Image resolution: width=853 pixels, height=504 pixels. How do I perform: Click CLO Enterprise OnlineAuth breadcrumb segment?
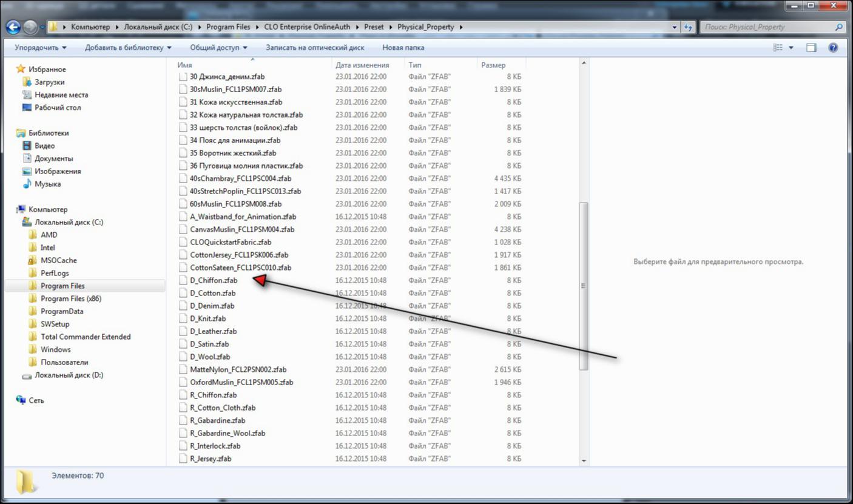[x=309, y=27]
